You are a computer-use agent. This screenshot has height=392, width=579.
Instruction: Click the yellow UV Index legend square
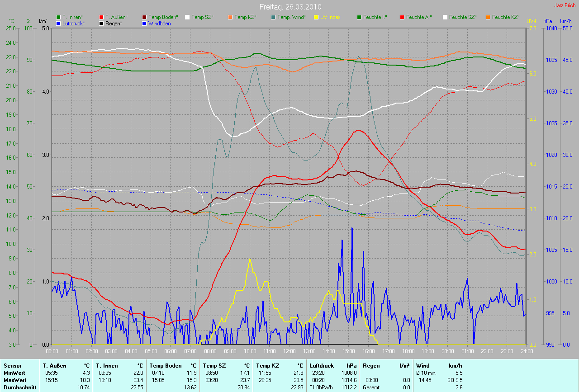point(316,17)
